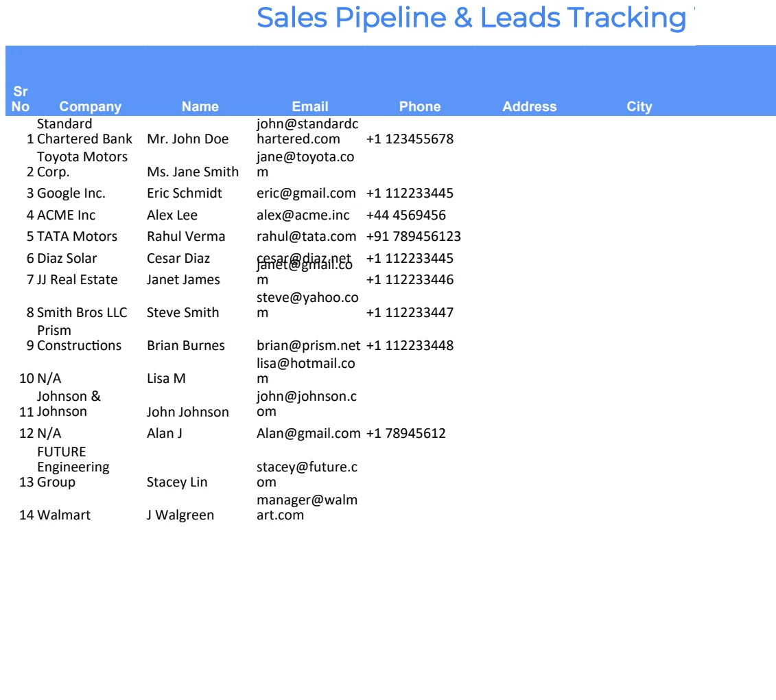Image resolution: width=776 pixels, height=700 pixels.
Task: Click the stacey@future.com email cell
Action: point(307,474)
